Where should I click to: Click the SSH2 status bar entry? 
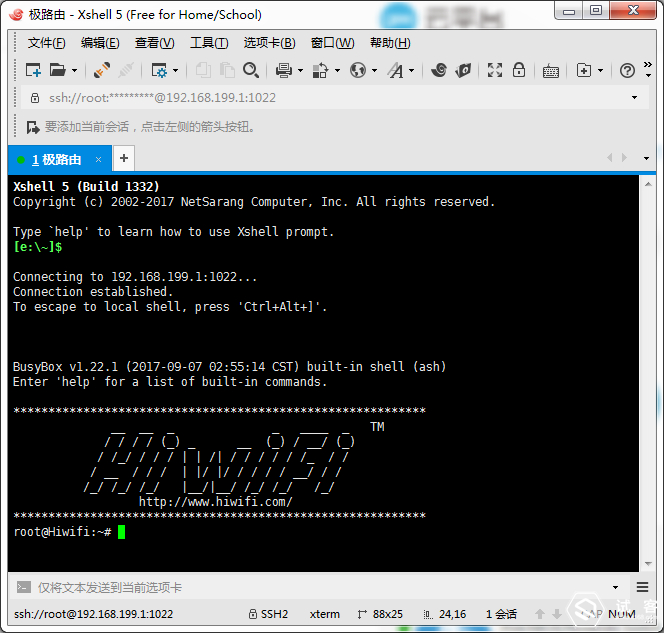(x=268, y=614)
